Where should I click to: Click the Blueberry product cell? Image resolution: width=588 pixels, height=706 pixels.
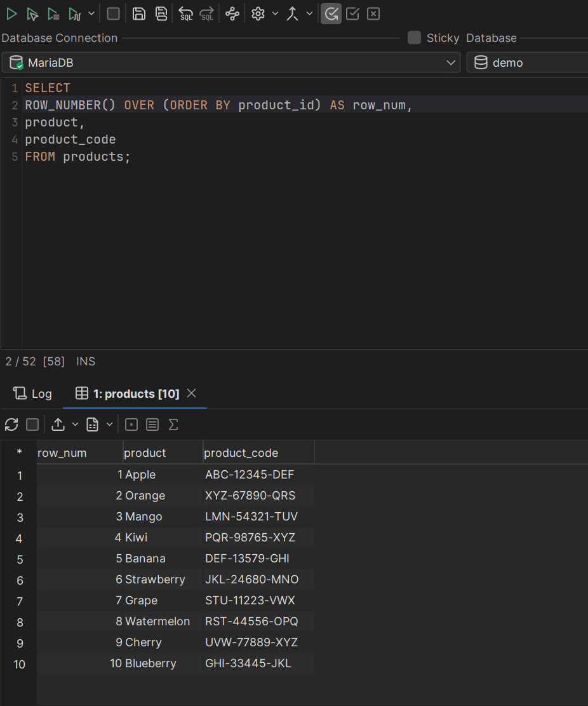click(x=163, y=663)
